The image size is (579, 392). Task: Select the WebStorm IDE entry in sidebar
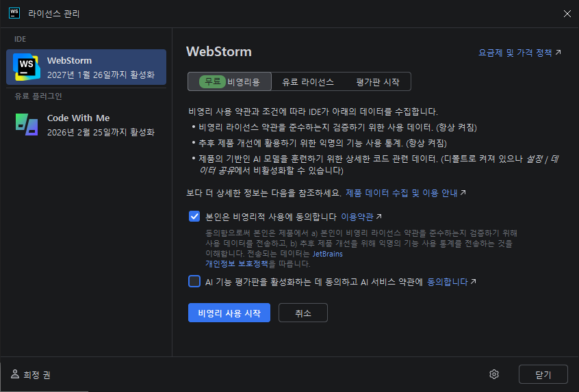click(86, 67)
